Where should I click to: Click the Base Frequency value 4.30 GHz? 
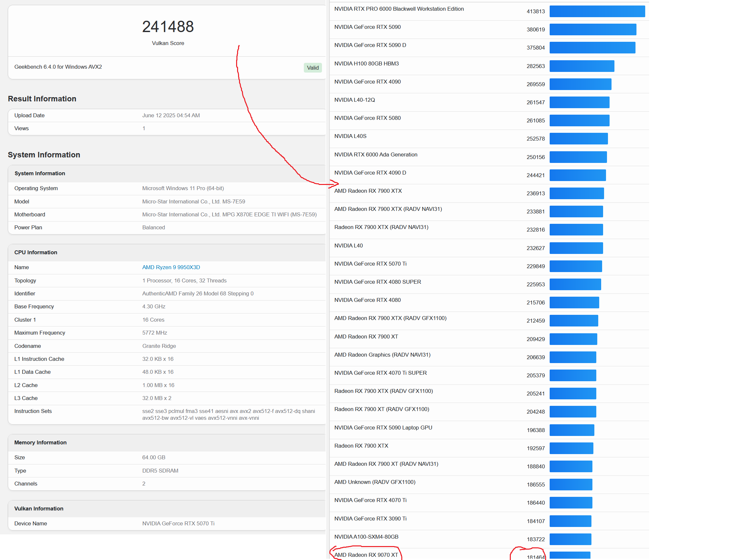click(x=154, y=306)
